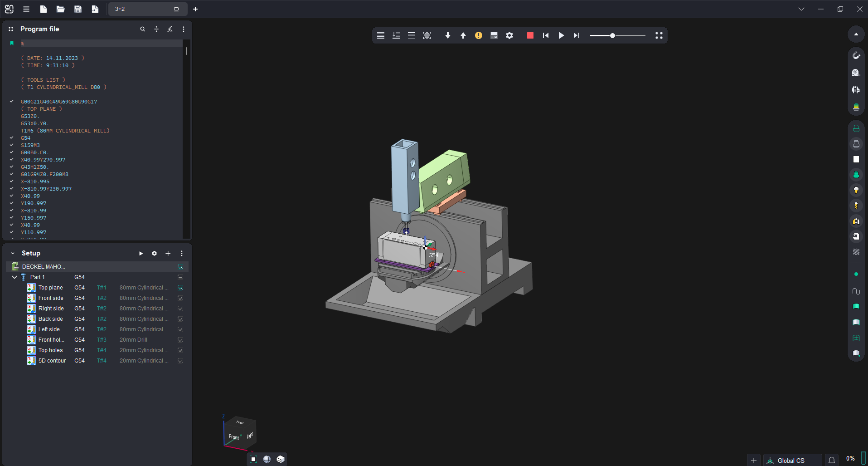
Task: Search in the Program file panel
Action: tap(142, 29)
